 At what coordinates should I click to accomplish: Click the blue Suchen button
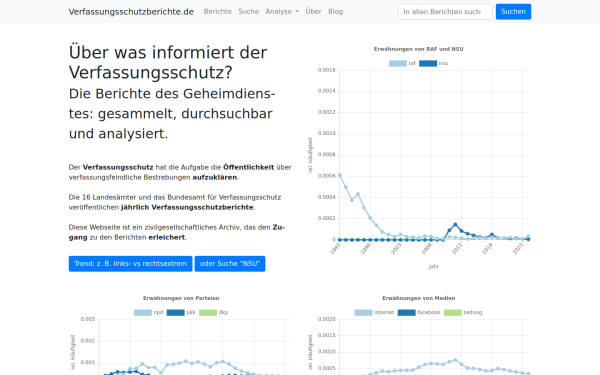click(x=513, y=11)
